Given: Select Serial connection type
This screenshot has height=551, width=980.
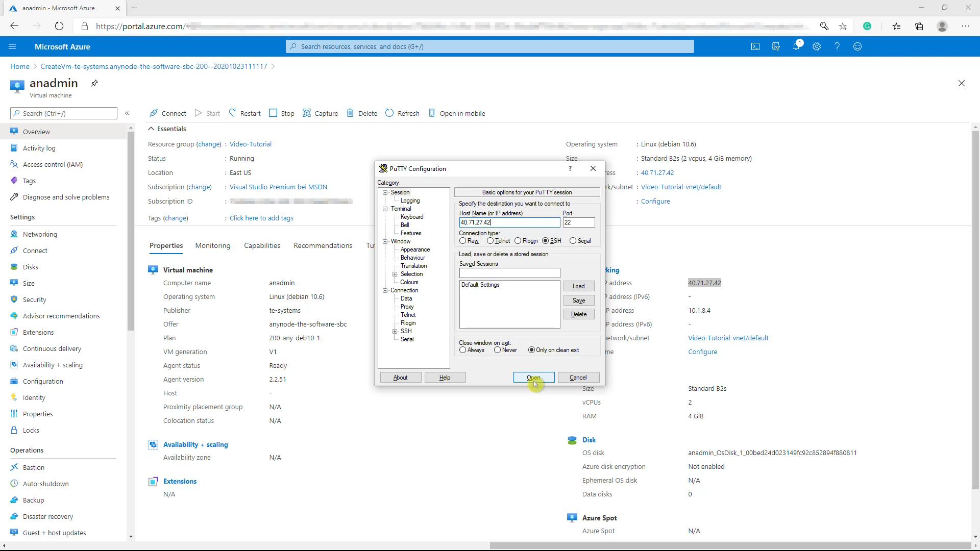Looking at the screenshot, I should pyautogui.click(x=580, y=241).
